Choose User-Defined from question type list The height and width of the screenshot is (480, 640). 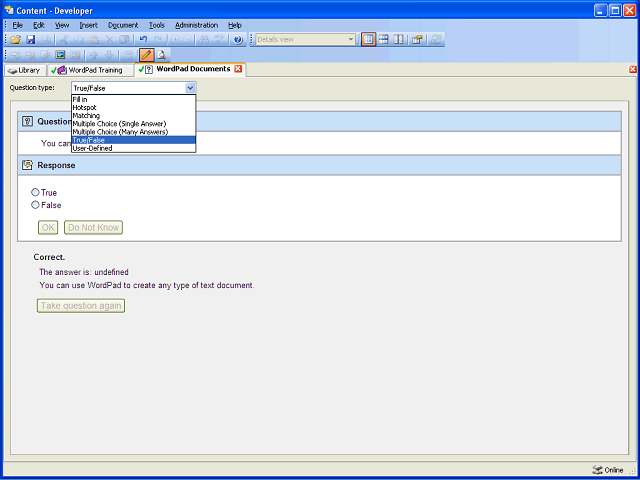point(133,148)
